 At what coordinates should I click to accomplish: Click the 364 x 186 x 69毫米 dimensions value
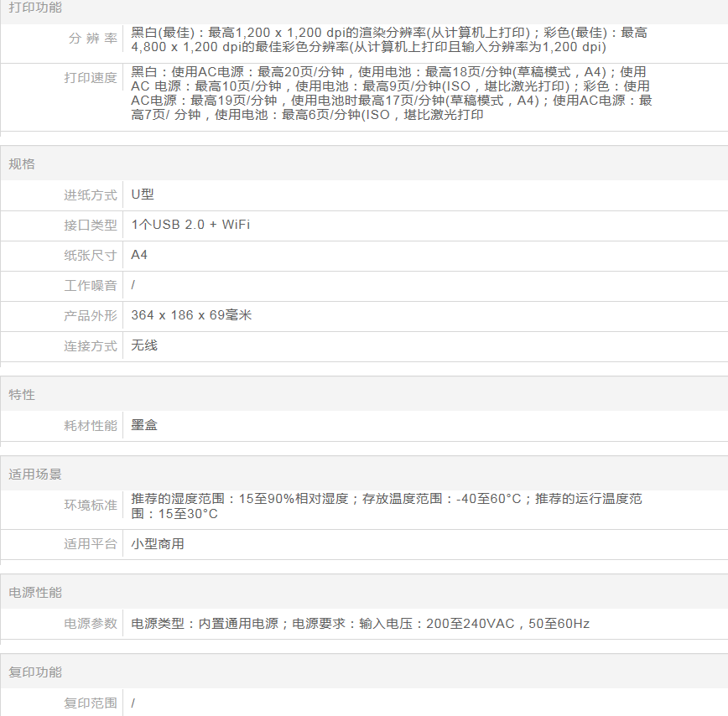coord(191,315)
